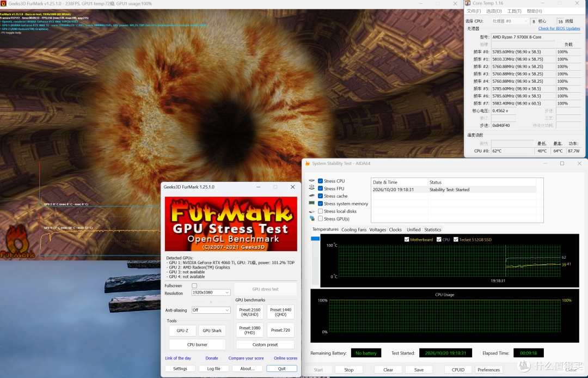Stop the AIDA64 stability test
588x378 pixels.
(x=349, y=370)
